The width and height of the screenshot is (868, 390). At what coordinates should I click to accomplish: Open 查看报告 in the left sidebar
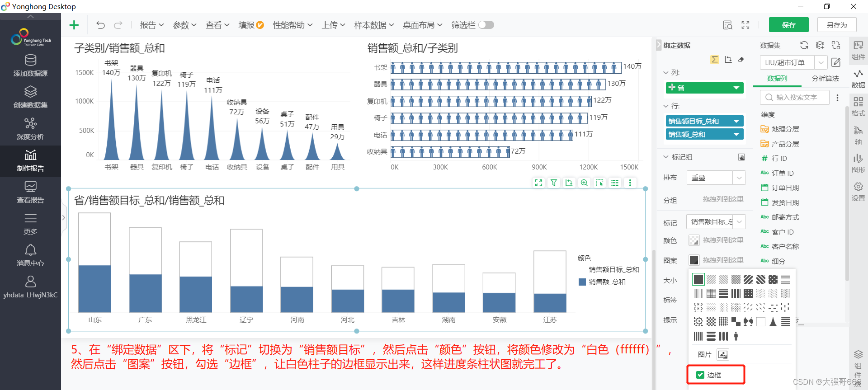point(30,193)
